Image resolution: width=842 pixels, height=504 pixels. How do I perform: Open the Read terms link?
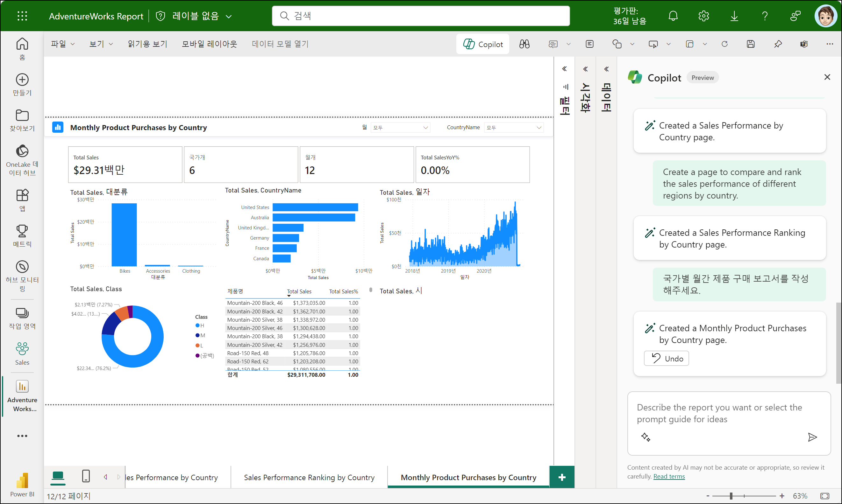(x=669, y=476)
